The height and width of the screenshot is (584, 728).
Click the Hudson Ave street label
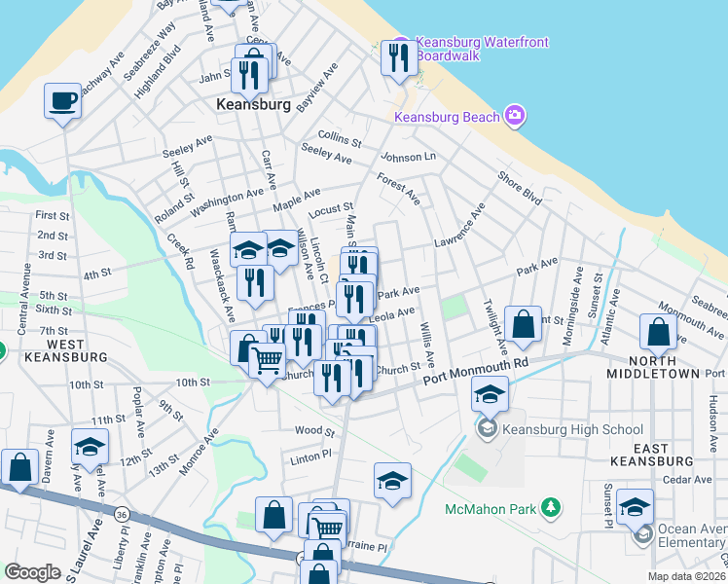click(x=713, y=423)
